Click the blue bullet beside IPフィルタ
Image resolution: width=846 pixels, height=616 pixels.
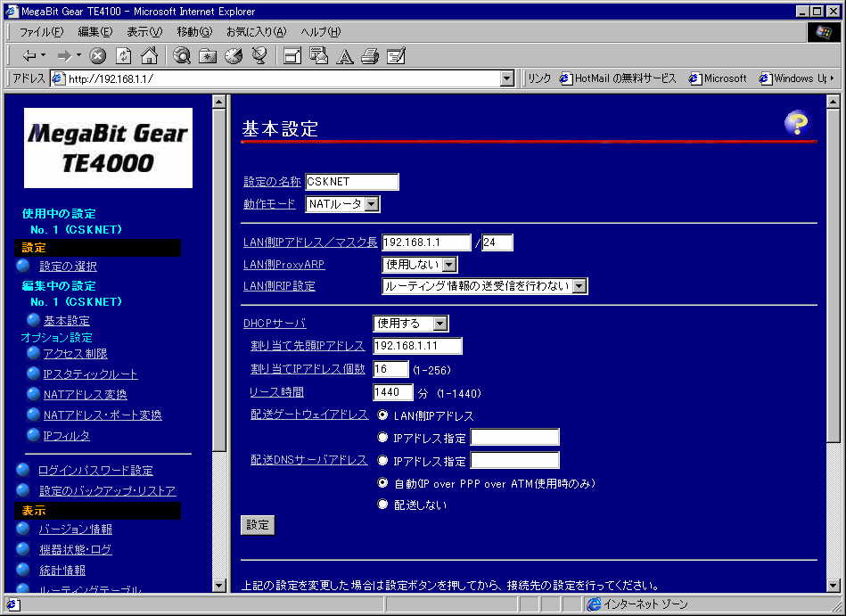pos(34,435)
